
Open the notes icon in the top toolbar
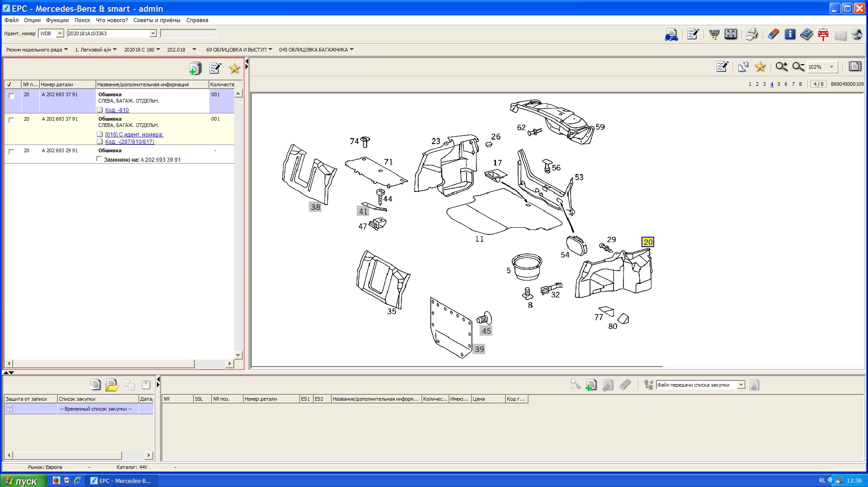coord(693,34)
